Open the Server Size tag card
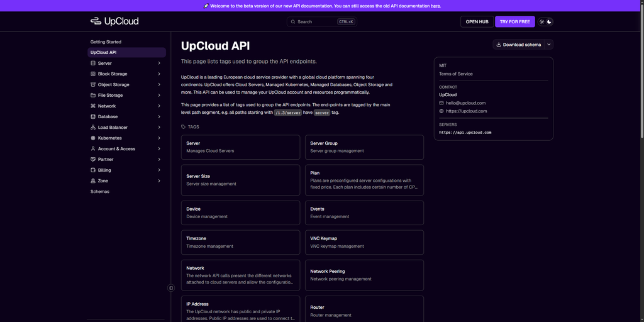The image size is (644, 322). (x=241, y=180)
